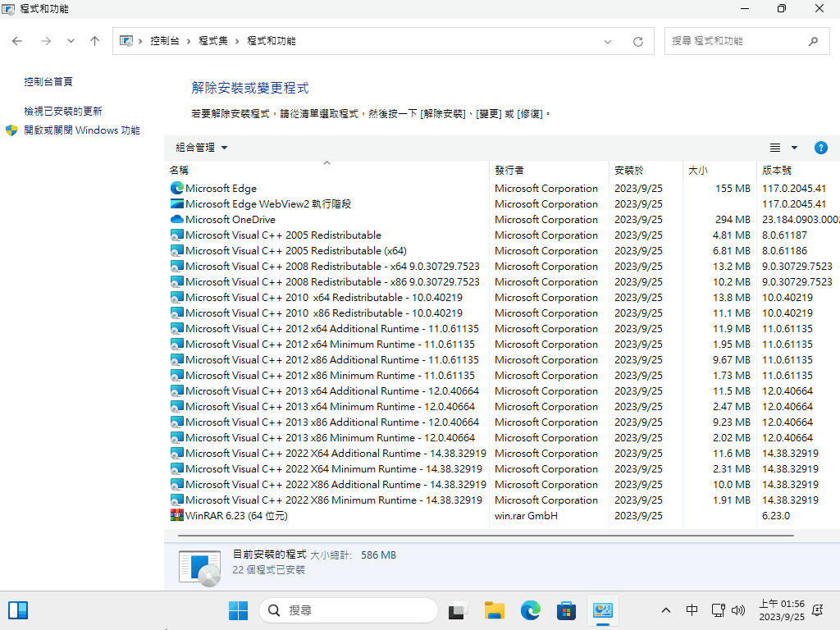
Task: Expand the address bar history dropdown
Action: click(608, 42)
